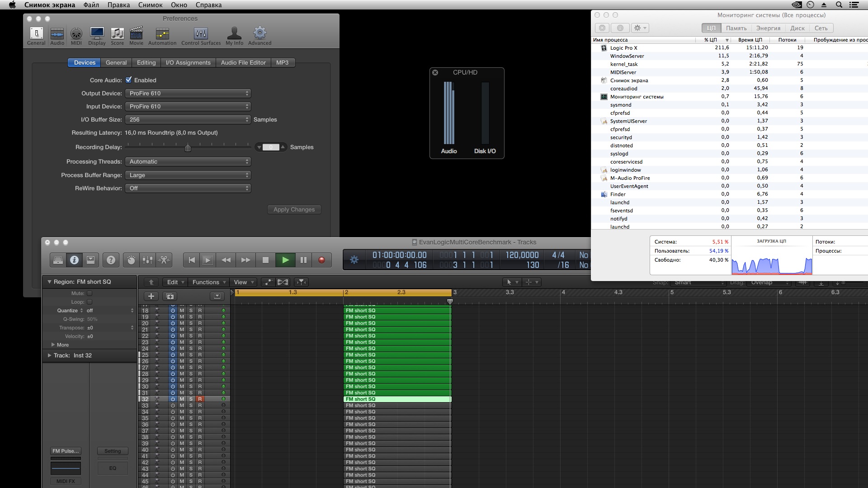Switch to I/O Assignments tab
Viewport: 868px width, 488px height.
tap(188, 62)
